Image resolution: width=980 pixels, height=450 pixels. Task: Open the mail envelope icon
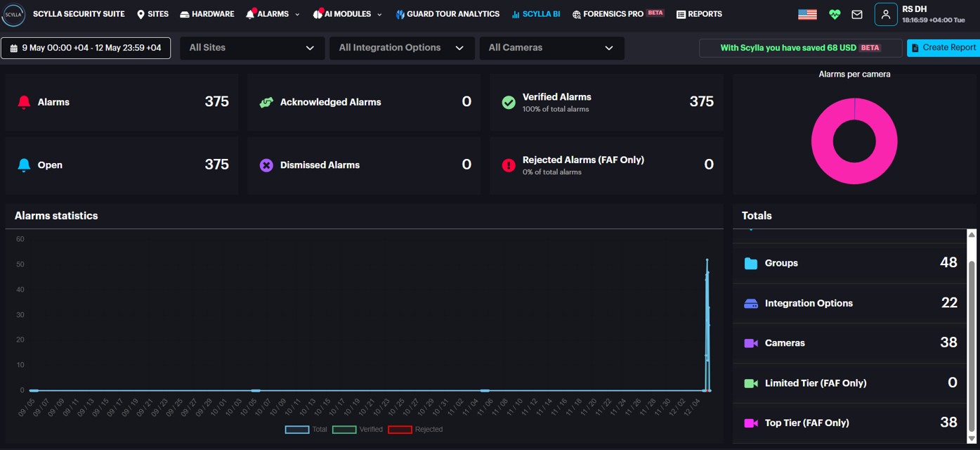click(x=856, y=14)
